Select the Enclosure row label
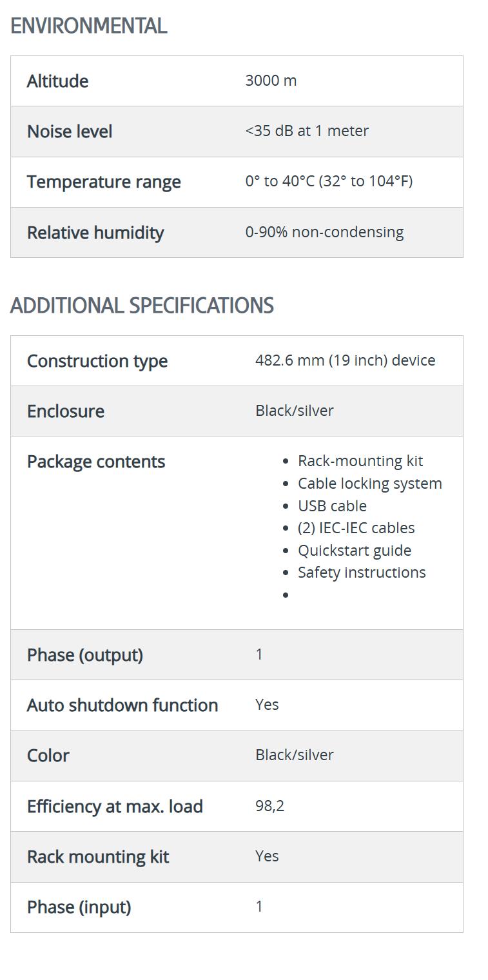 point(66,411)
